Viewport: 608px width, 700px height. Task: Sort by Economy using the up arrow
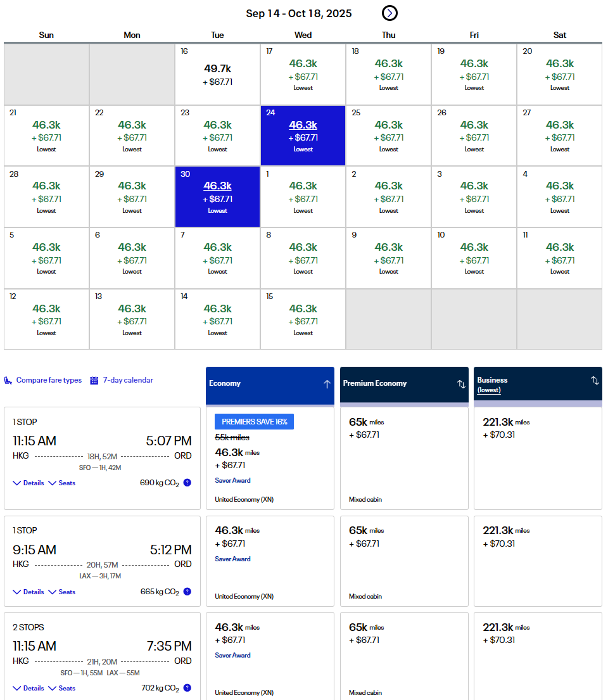click(x=327, y=384)
